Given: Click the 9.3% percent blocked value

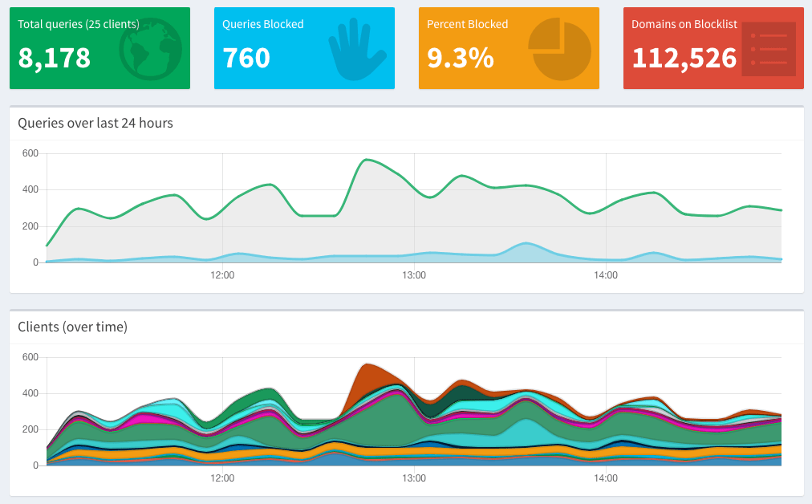Looking at the screenshot, I should [x=460, y=58].
